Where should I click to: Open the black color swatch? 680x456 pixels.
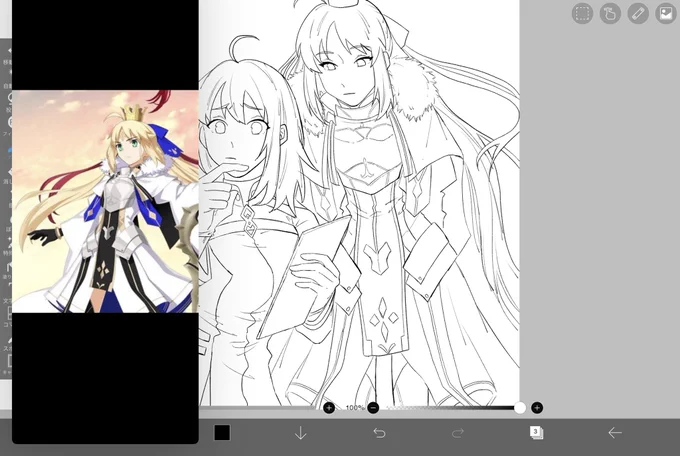(x=222, y=433)
